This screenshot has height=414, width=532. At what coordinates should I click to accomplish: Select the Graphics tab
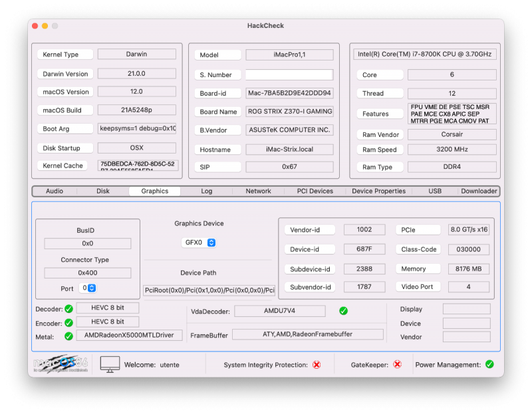[x=155, y=191]
